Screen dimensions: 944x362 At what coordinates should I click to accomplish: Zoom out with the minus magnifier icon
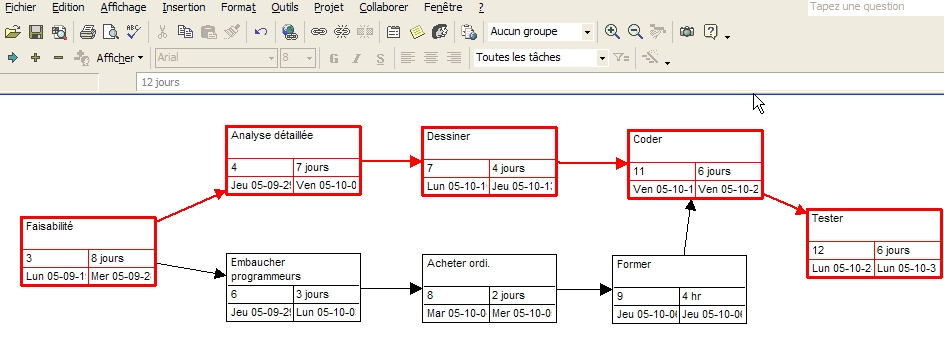[x=635, y=32]
